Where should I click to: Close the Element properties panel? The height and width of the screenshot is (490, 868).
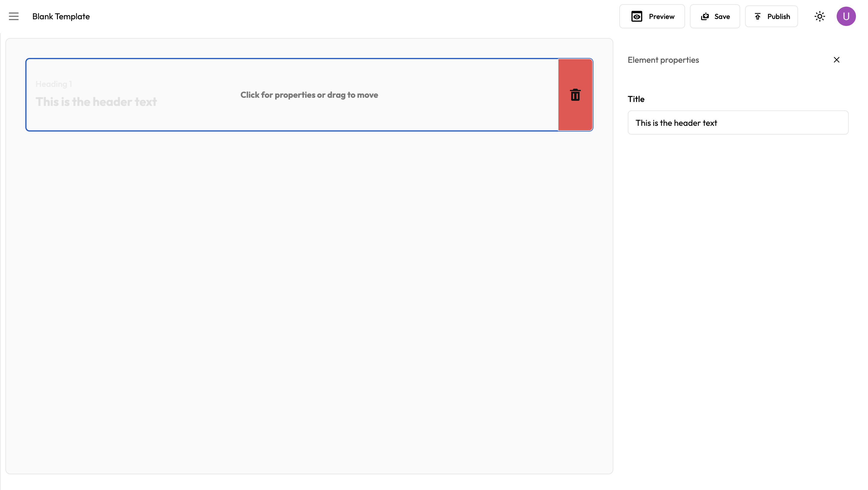pos(836,60)
